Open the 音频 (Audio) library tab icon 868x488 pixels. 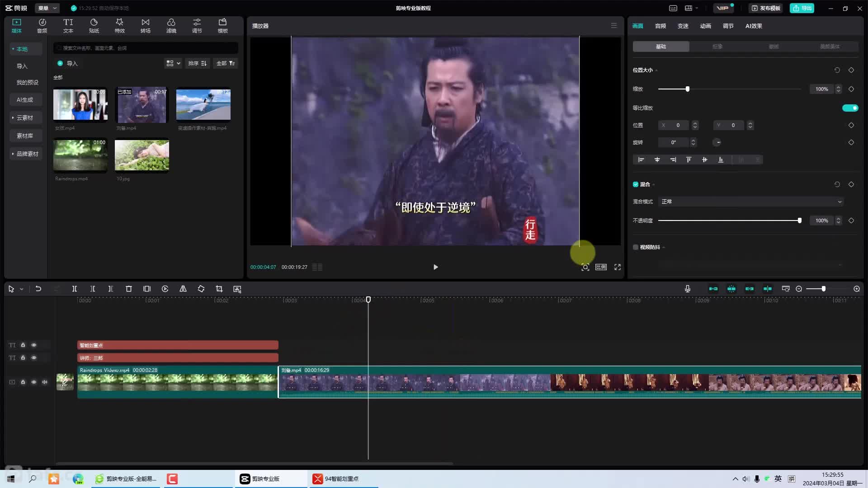42,26
